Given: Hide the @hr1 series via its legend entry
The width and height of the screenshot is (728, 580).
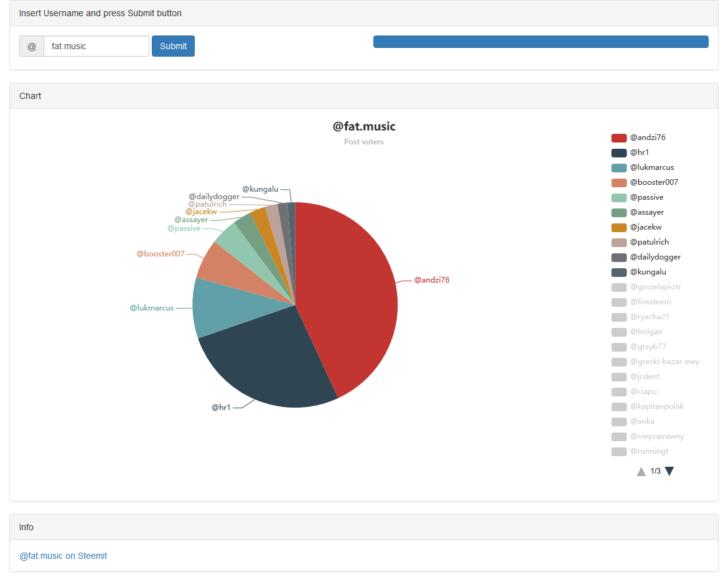Looking at the screenshot, I should (x=638, y=152).
